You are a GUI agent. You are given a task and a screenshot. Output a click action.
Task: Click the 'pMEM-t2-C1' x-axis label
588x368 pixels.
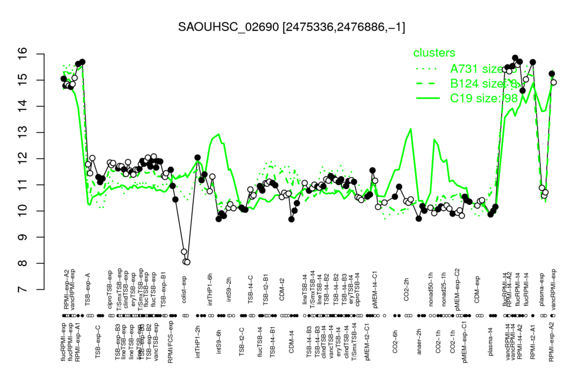pyautogui.click(x=367, y=341)
